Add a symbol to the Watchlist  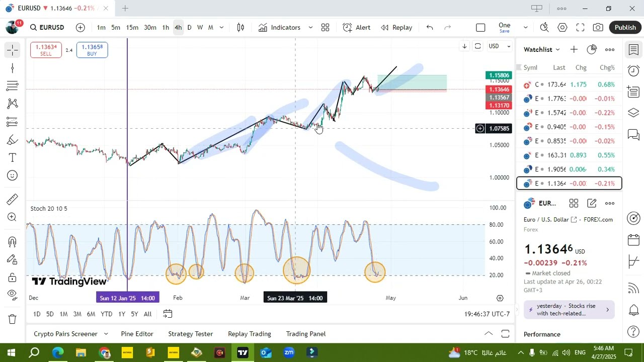574,49
